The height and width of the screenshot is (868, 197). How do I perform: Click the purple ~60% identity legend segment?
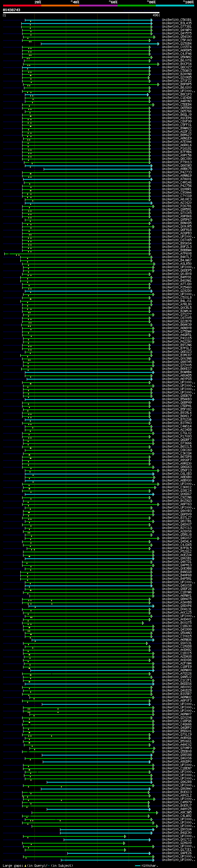pyautogui.click(x=98, y=6)
